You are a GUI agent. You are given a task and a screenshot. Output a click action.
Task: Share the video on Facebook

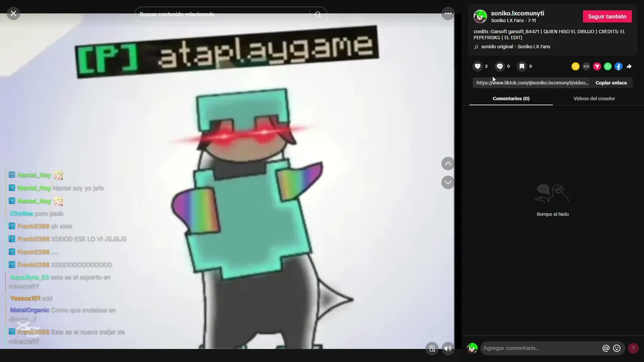618,66
